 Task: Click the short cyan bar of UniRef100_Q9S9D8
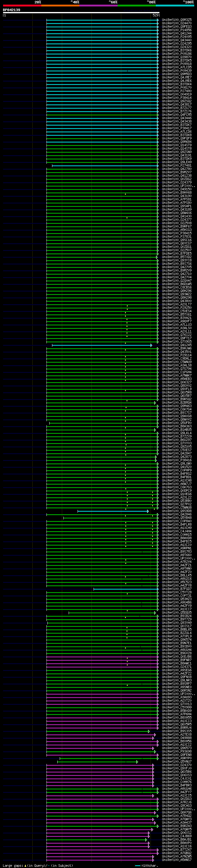[x=113, y=511]
